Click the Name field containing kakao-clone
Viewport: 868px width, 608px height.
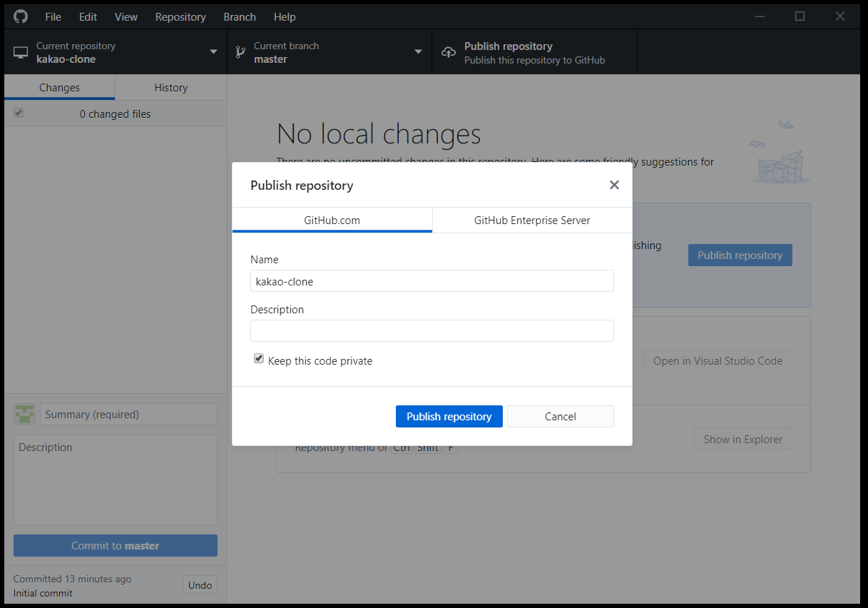(x=432, y=281)
